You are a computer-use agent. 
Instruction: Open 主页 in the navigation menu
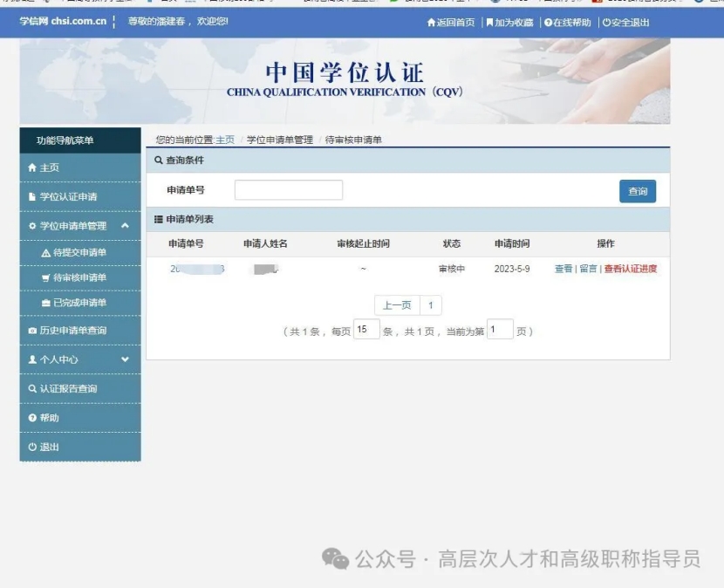click(80, 168)
